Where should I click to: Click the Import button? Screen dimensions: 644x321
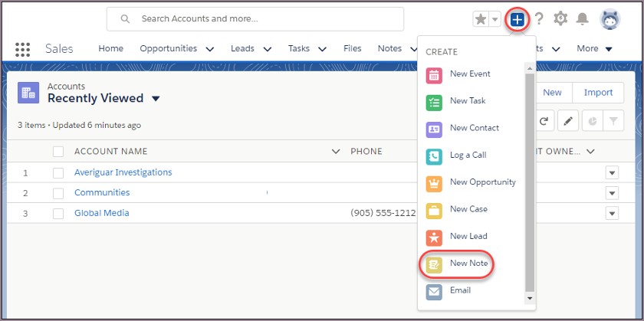pyautogui.click(x=598, y=93)
